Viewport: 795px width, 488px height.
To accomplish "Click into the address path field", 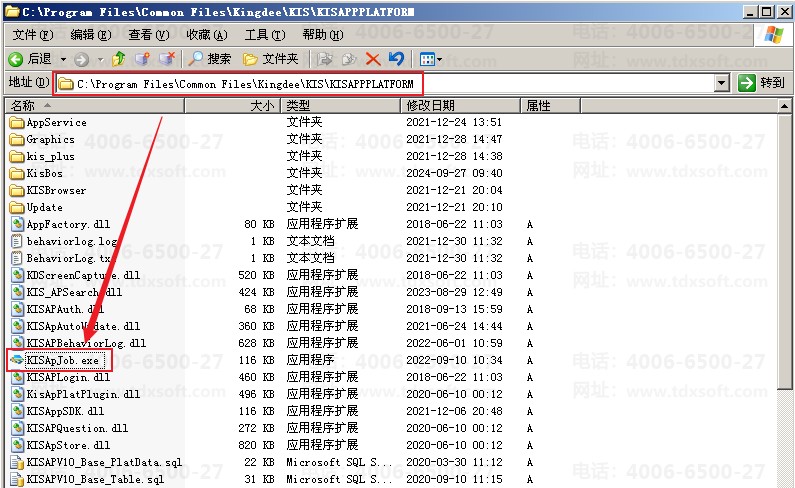I will 385,83.
